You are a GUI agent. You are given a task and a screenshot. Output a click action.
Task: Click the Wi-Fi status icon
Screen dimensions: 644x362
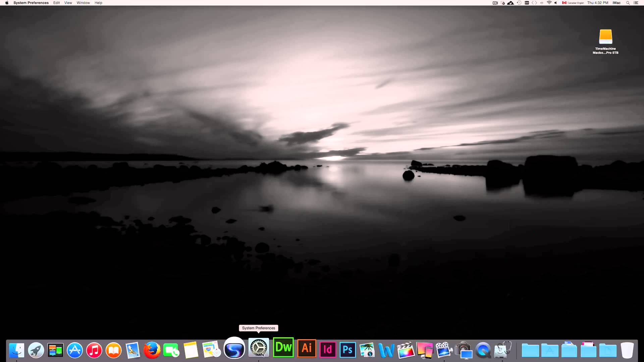coord(549,3)
